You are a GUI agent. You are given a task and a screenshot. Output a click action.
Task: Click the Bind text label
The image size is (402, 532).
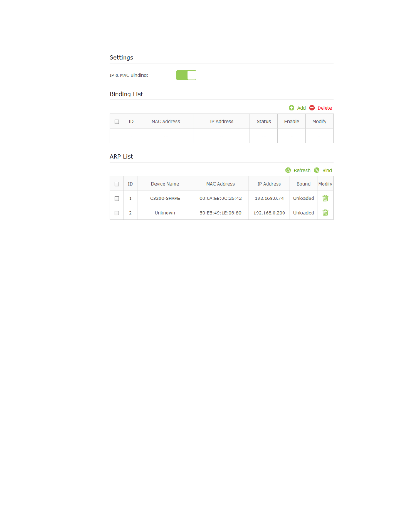coord(327,170)
